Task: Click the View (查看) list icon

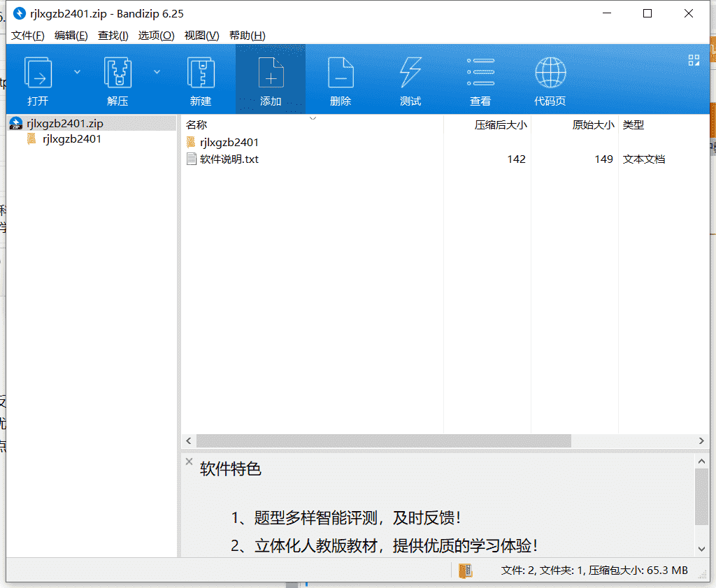Action: pyautogui.click(x=480, y=72)
